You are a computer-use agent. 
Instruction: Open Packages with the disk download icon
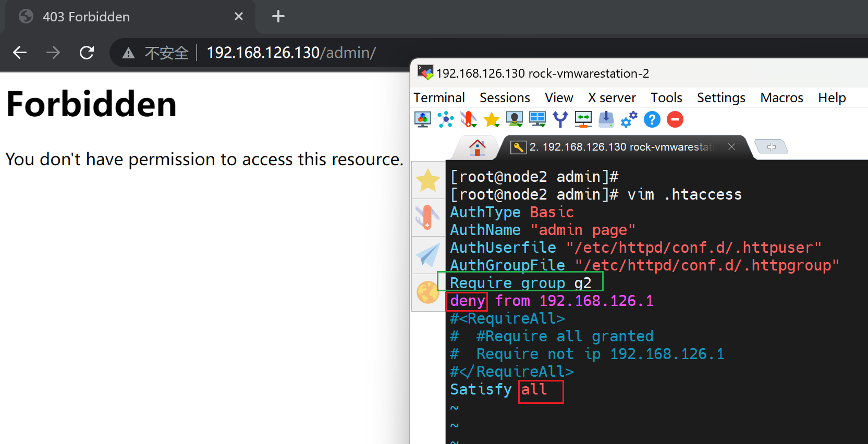point(606,119)
